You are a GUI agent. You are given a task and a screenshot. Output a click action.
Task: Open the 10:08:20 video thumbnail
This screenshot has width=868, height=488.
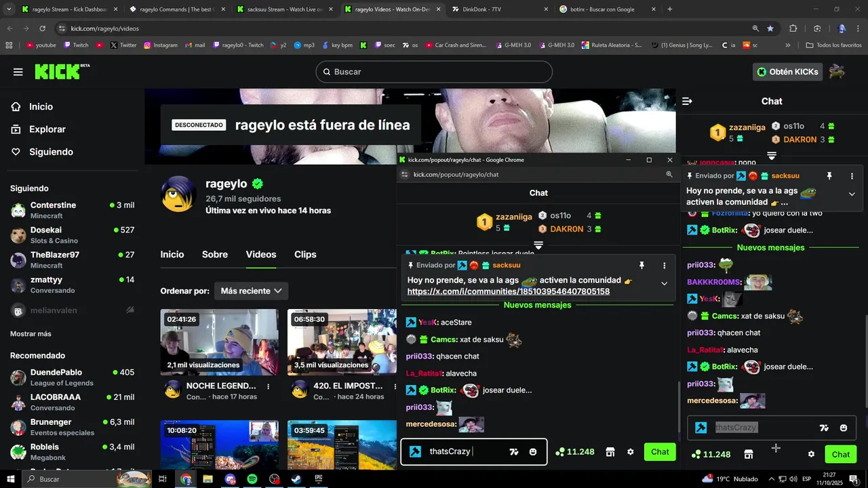tap(219, 445)
